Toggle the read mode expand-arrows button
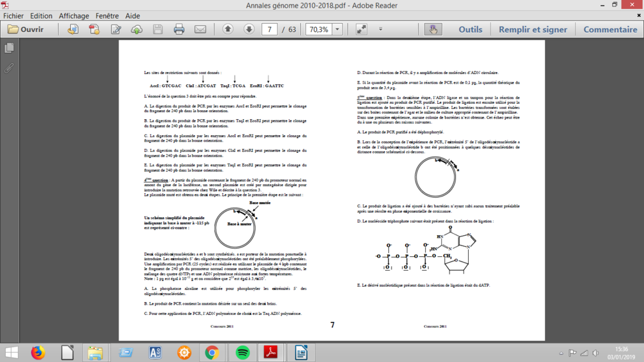This screenshot has width=644, height=362. 361,30
